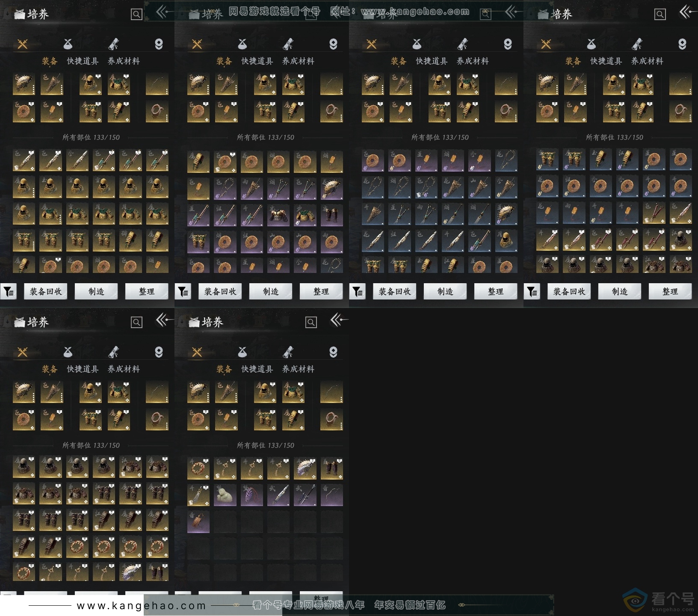Select equipped helmet slot in top-left panel

click(91, 84)
